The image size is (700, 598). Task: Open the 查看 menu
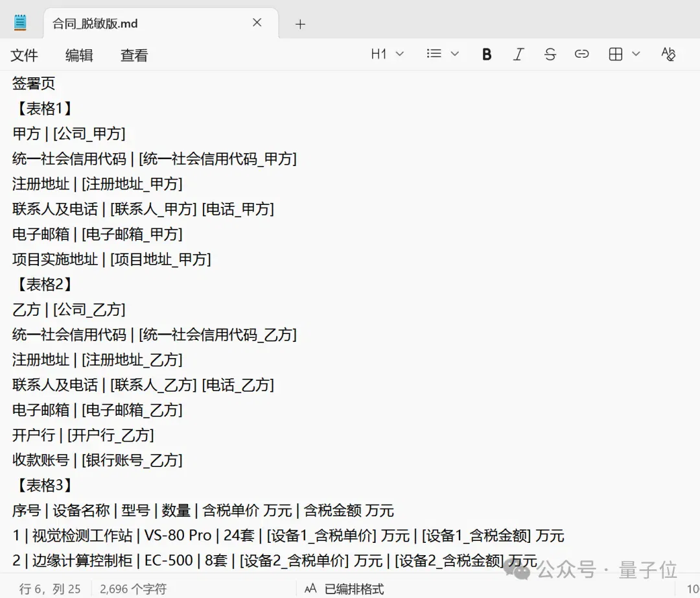(x=134, y=55)
